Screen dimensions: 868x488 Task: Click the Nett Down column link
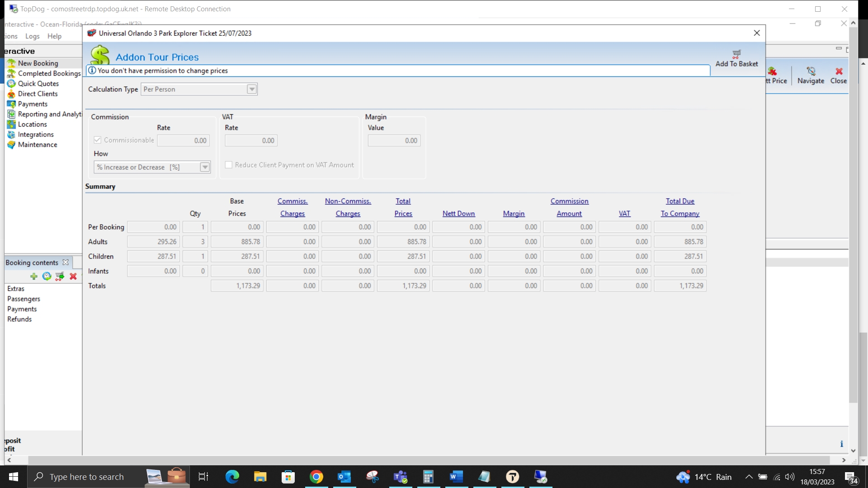tap(458, 214)
